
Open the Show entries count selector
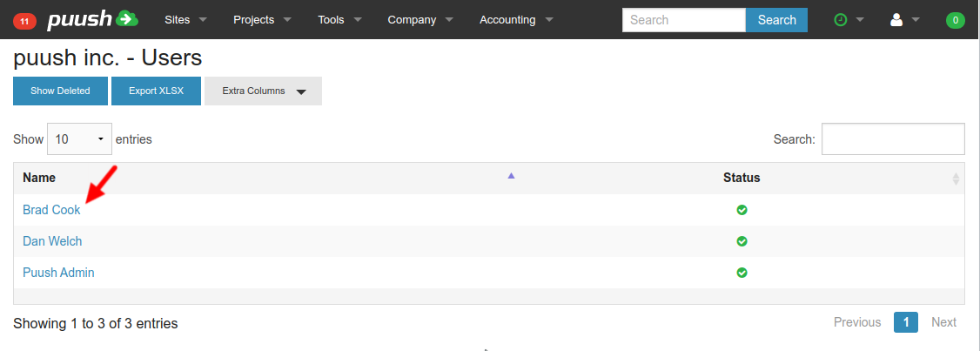(79, 138)
